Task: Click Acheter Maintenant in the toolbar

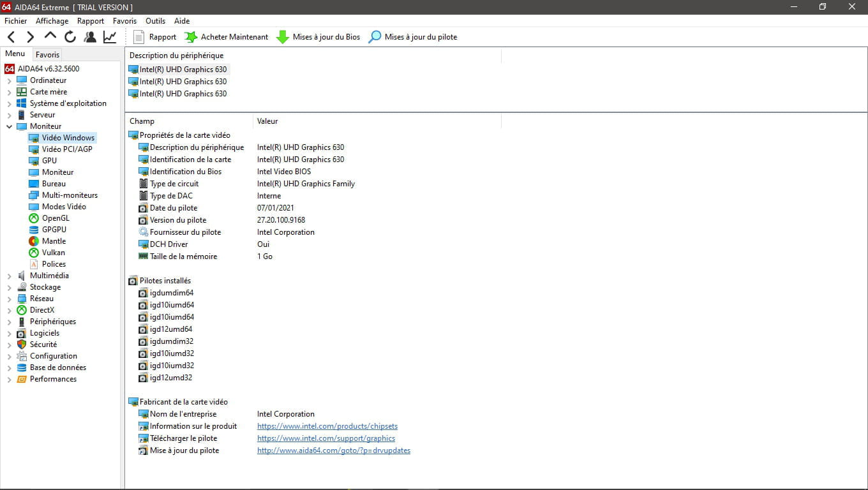Action: 227,37
